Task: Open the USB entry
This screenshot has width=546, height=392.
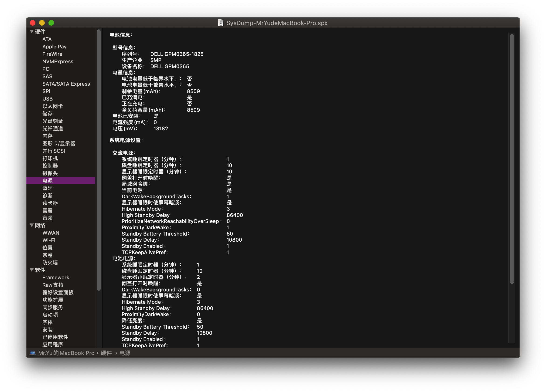Action: (x=48, y=99)
